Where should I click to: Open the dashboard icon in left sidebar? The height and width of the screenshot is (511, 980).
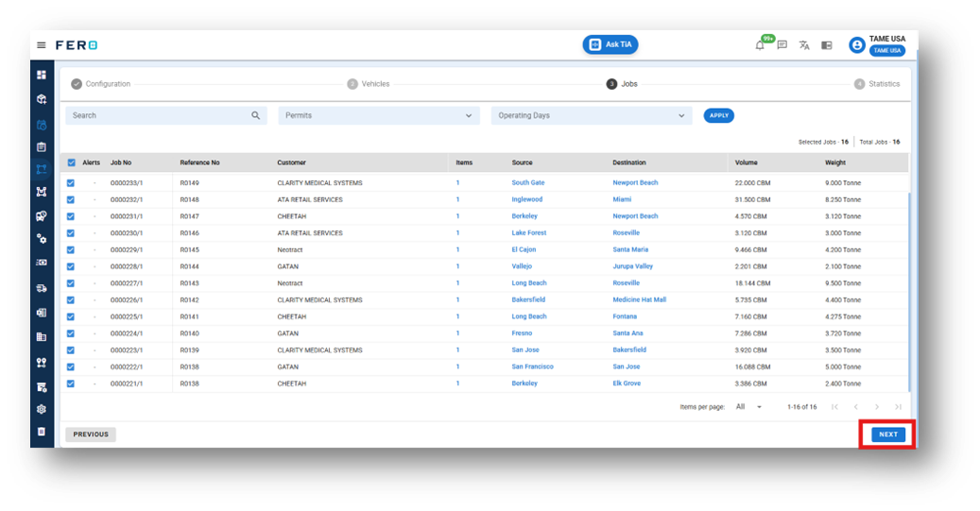click(x=42, y=75)
